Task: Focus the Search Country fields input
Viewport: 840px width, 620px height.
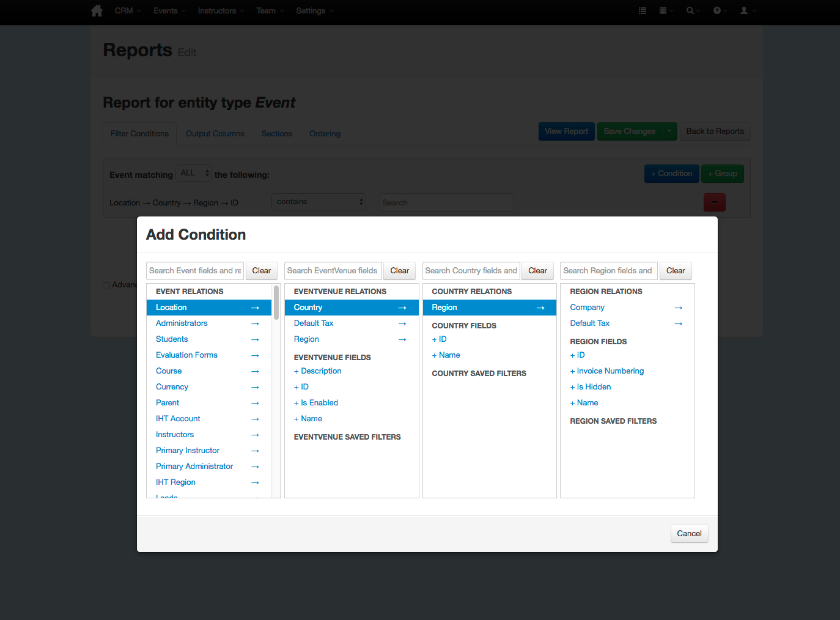Action: pyautogui.click(x=471, y=271)
